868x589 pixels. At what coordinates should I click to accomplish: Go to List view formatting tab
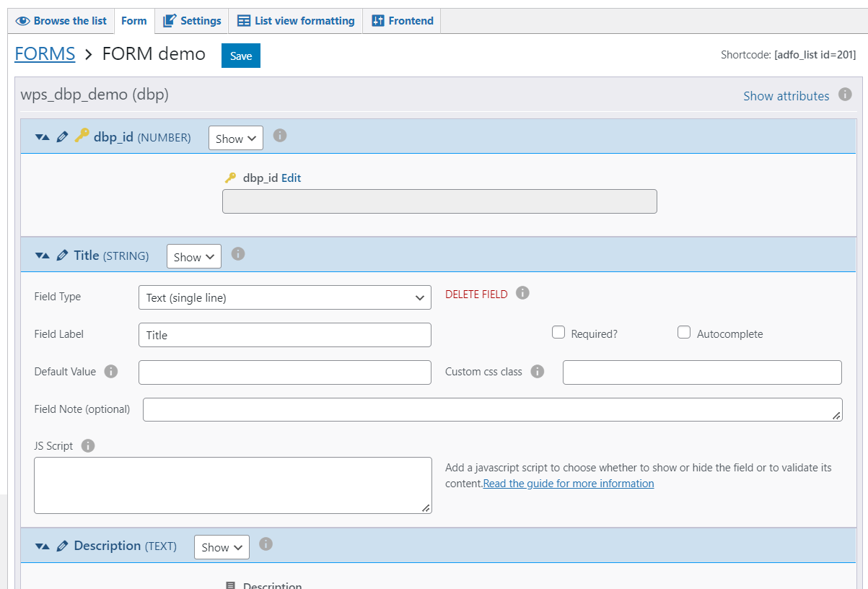(x=296, y=21)
